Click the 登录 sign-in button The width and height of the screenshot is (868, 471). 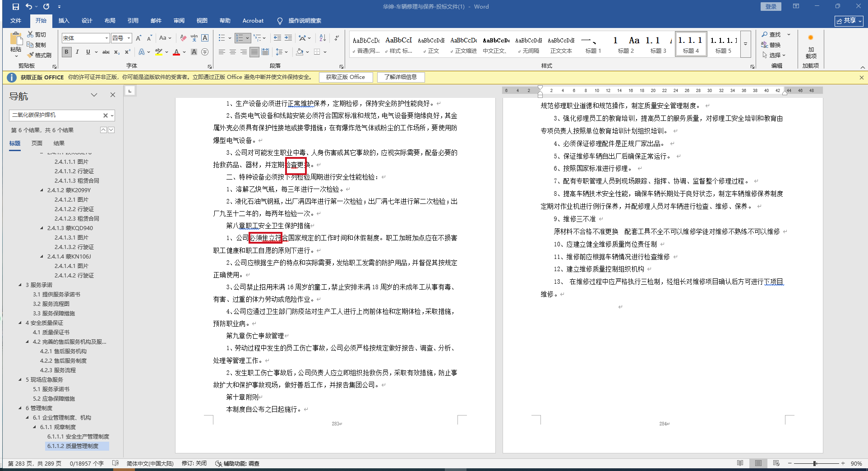(x=771, y=6)
